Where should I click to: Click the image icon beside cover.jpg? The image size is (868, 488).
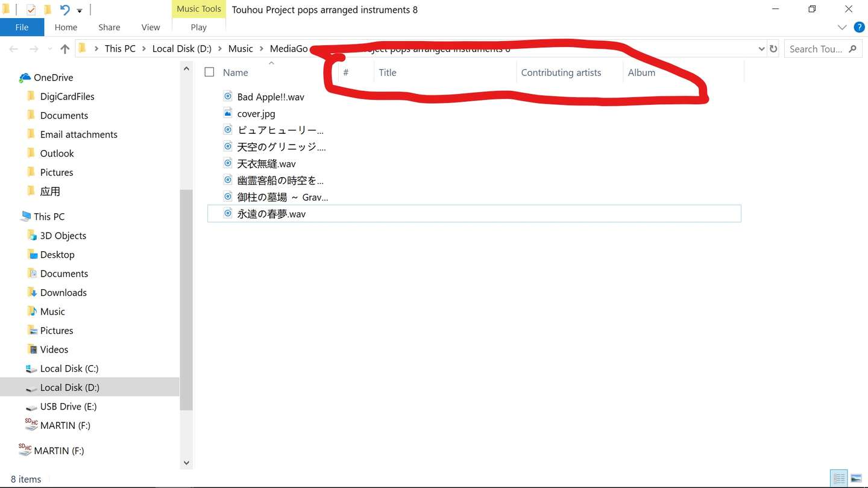click(x=228, y=113)
